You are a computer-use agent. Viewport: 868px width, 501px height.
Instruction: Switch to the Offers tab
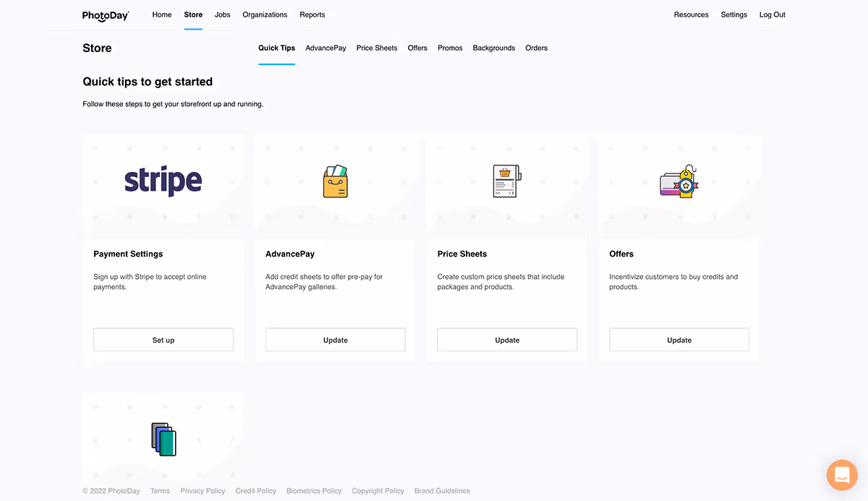417,48
